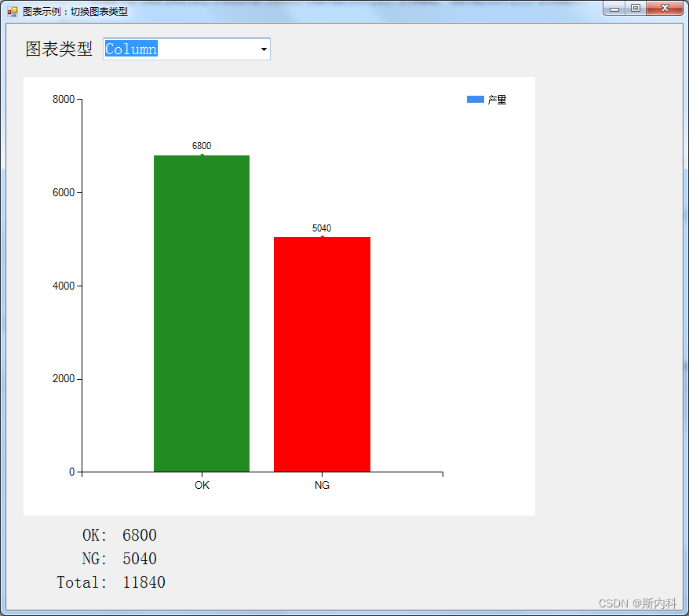Viewport: 689px width, 616px height.
Task: Click the green OK bar
Action: point(202,313)
